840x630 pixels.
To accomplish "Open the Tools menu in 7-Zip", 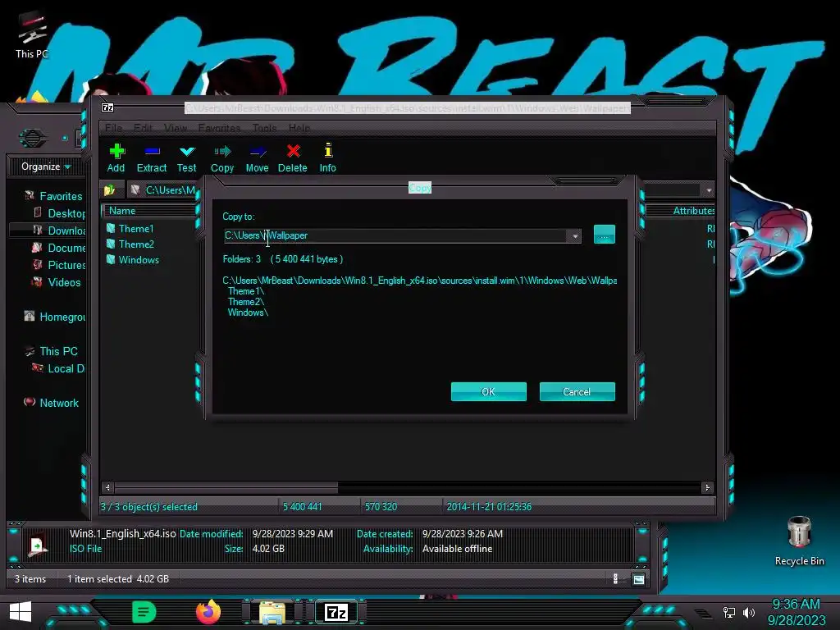I will coord(265,128).
